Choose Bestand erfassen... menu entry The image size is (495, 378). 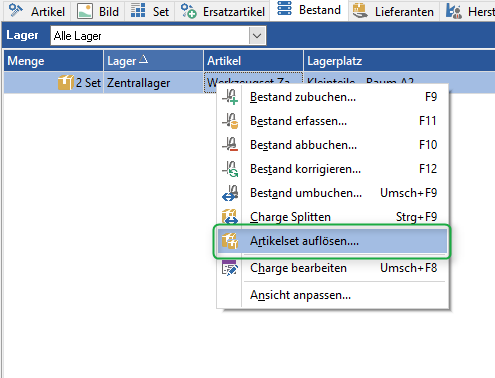[x=332, y=121]
